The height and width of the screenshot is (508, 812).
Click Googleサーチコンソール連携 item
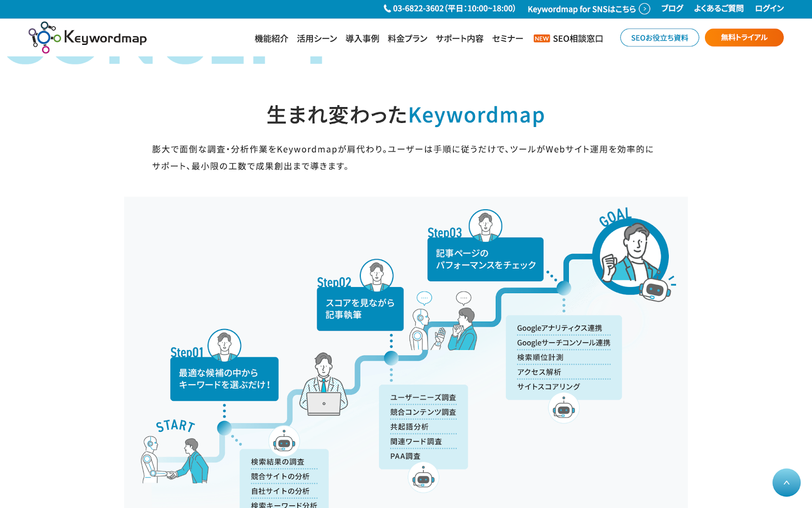click(x=563, y=343)
